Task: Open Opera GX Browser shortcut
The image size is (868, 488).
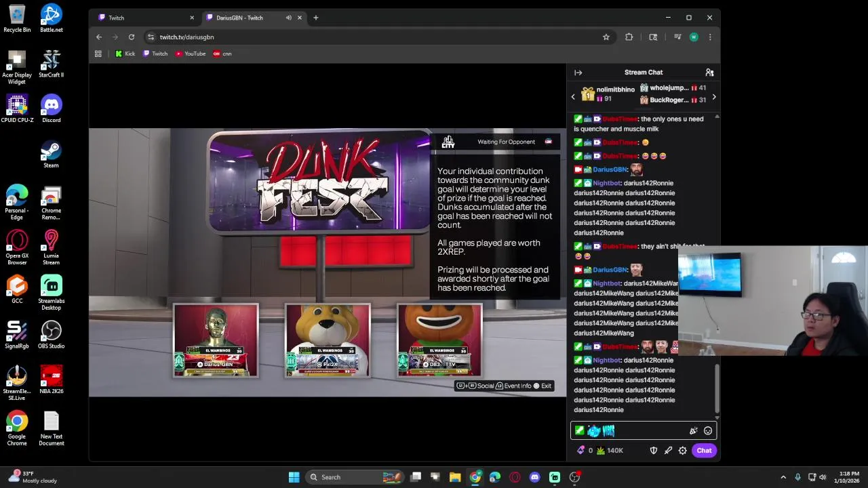Action: [17, 247]
